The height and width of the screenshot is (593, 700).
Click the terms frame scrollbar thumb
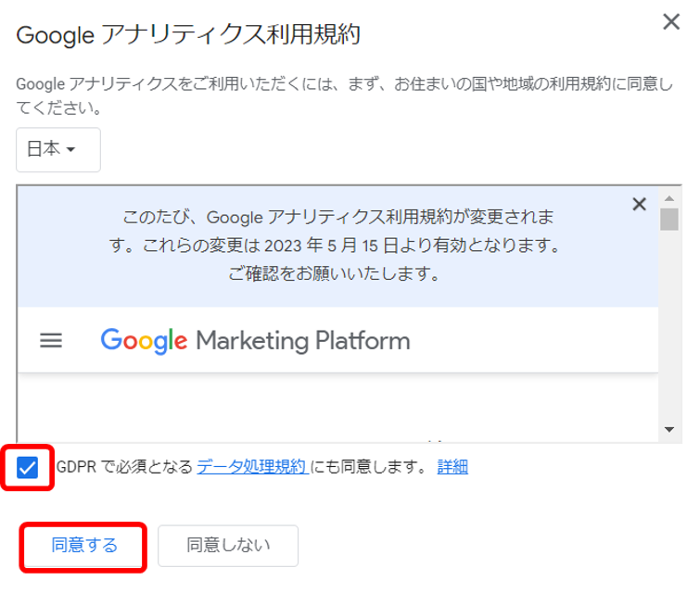click(x=668, y=219)
